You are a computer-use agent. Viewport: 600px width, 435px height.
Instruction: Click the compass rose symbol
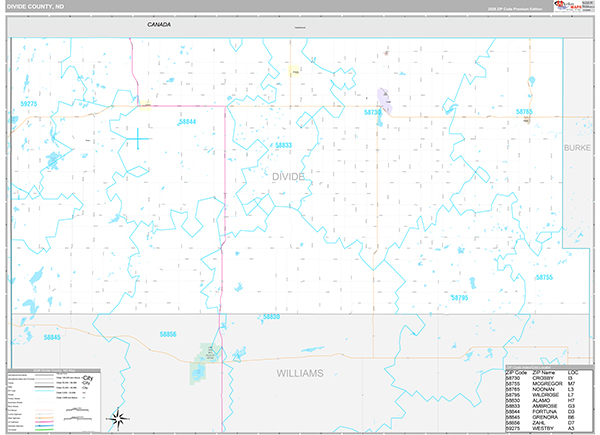pyautogui.click(x=118, y=419)
